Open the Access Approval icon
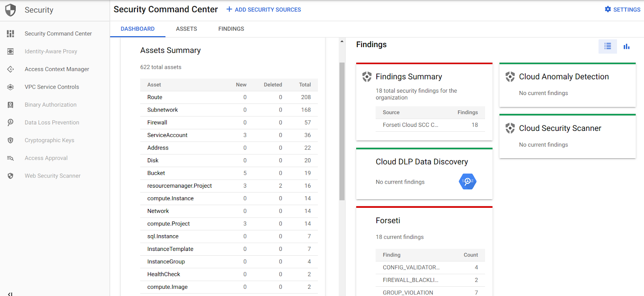Screen dimensions: 644x296 [x=10, y=158]
